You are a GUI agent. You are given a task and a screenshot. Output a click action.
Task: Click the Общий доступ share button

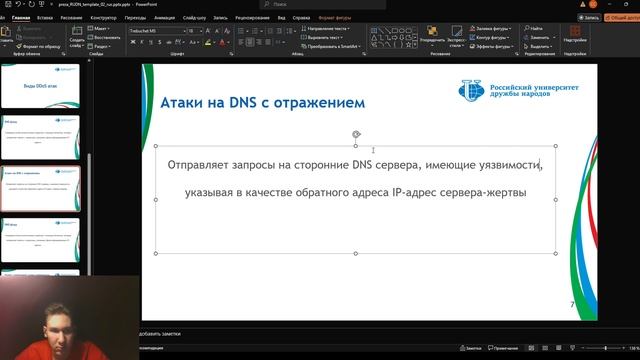click(x=622, y=18)
